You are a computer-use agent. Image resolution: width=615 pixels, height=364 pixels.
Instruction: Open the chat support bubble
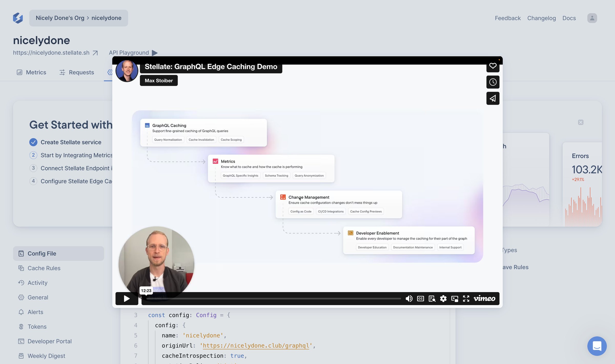click(597, 346)
